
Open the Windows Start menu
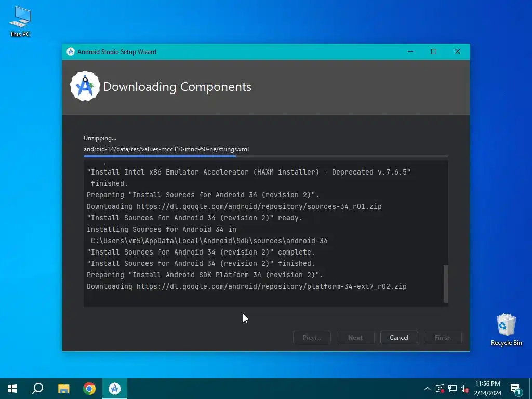point(12,389)
